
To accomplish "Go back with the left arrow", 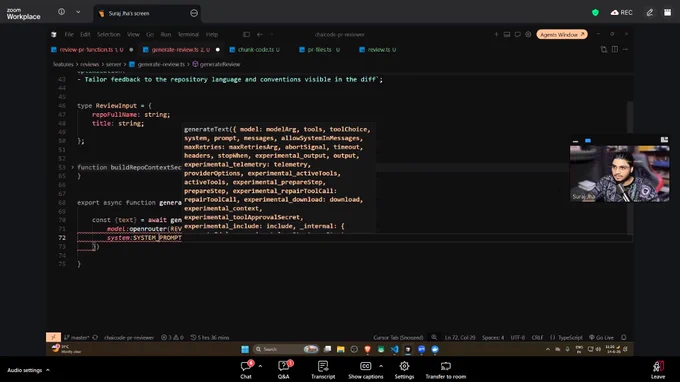I will click(x=259, y=34).
